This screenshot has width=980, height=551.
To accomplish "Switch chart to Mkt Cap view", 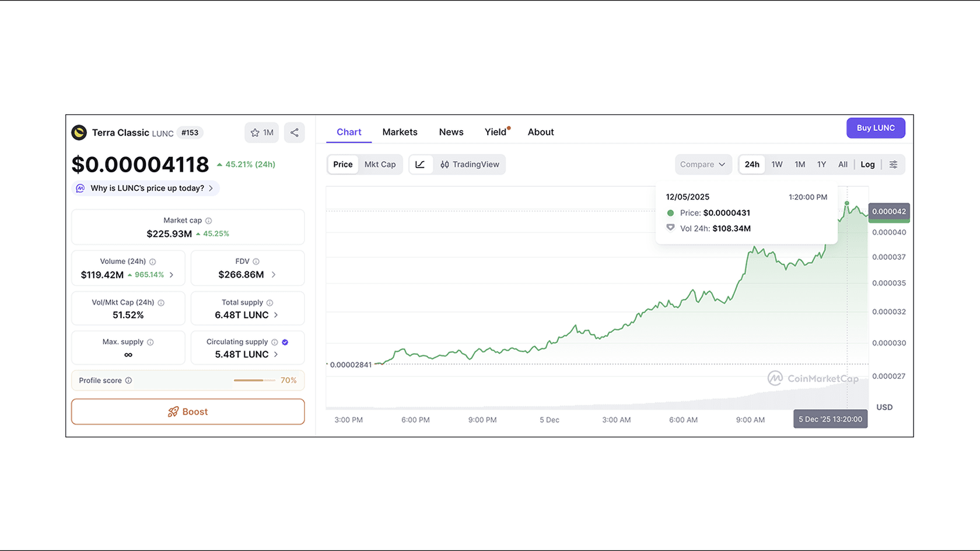I will click(380, 164).
